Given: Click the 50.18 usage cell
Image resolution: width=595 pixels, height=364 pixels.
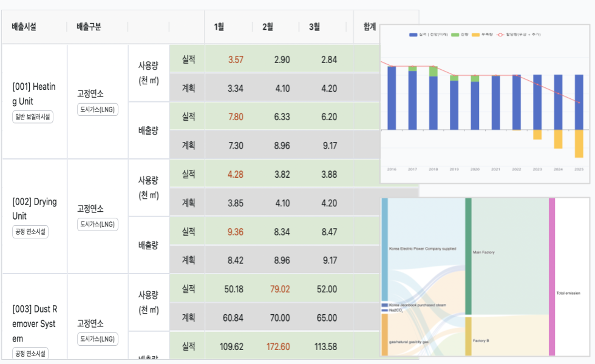Looking at the screenshot, I should click(x=234, y=289).
